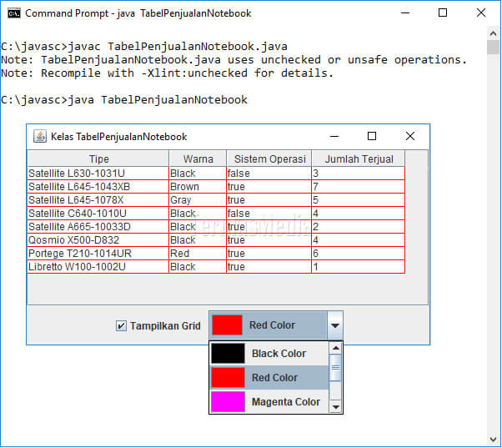The width and height of the screenshot is (502, 448).
Task: Close the Kelas TabelPenjualanNotebook window
Action: click(410, 137)
